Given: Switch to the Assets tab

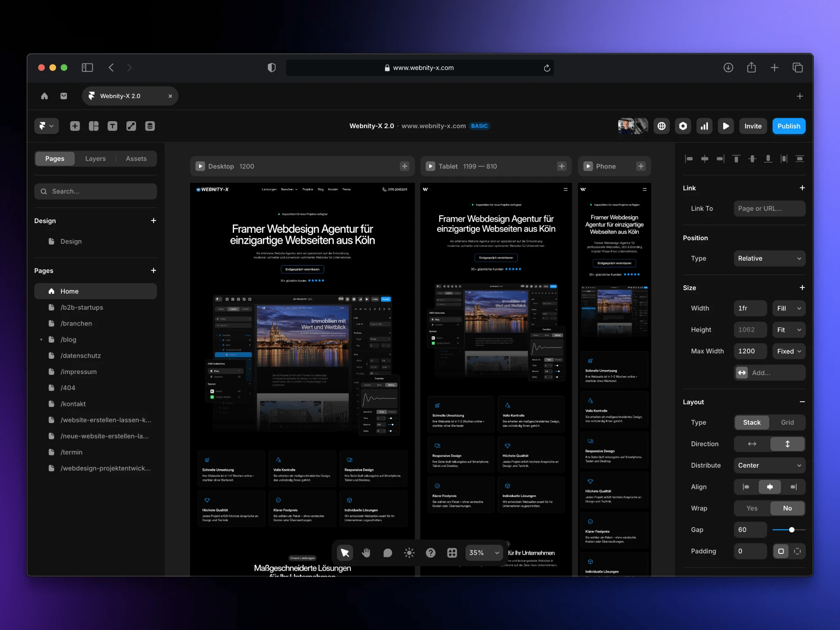Looking at the screenshot, I should [136, 158].
